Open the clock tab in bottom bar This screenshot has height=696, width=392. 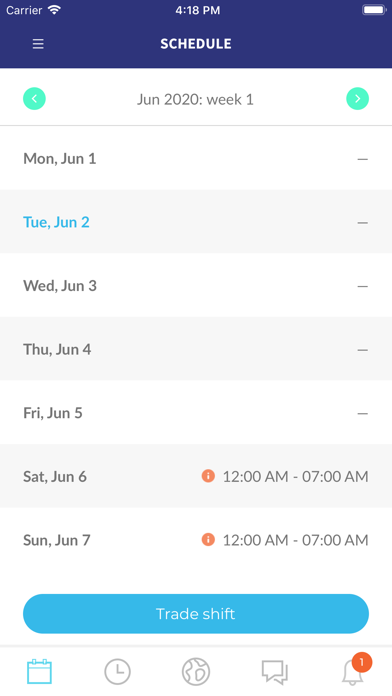118,672
